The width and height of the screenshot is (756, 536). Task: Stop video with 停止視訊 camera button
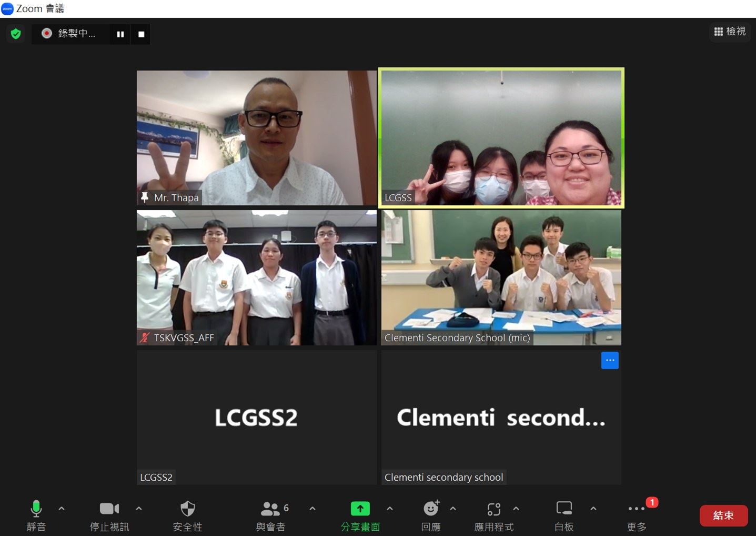109,515
